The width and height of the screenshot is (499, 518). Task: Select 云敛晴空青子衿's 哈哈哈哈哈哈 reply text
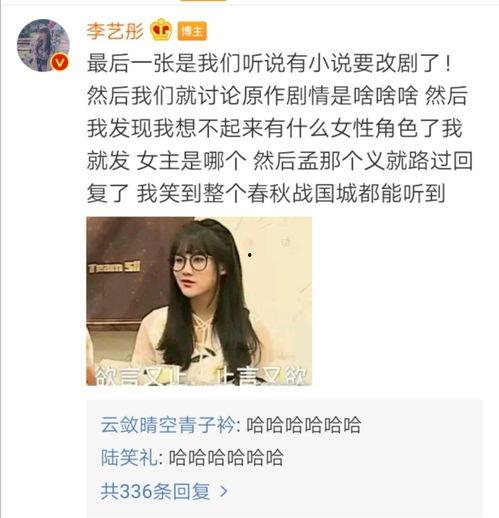303,425
